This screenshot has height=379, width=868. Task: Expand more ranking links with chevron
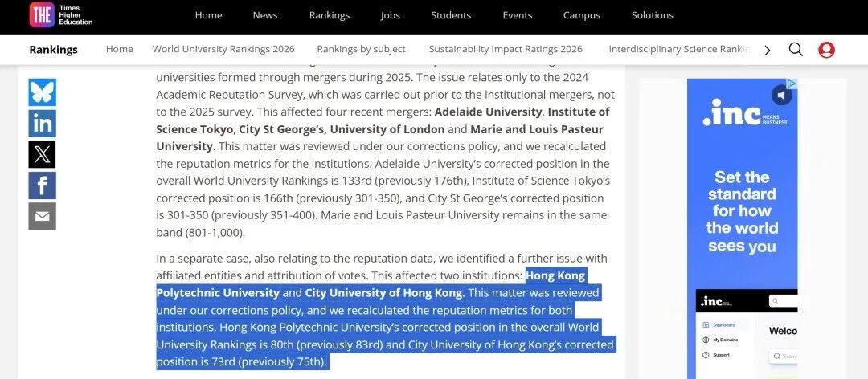point(768,51)
